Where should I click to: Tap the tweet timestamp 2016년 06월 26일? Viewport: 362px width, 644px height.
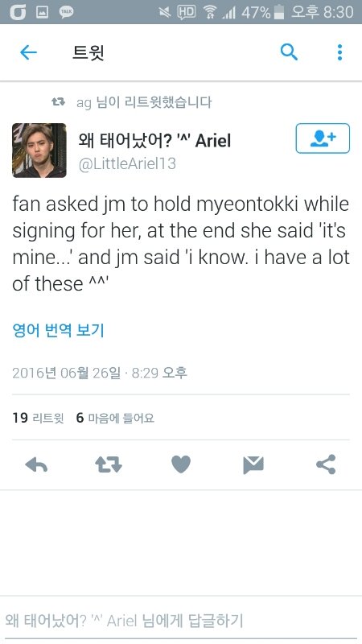click(67, 373)
